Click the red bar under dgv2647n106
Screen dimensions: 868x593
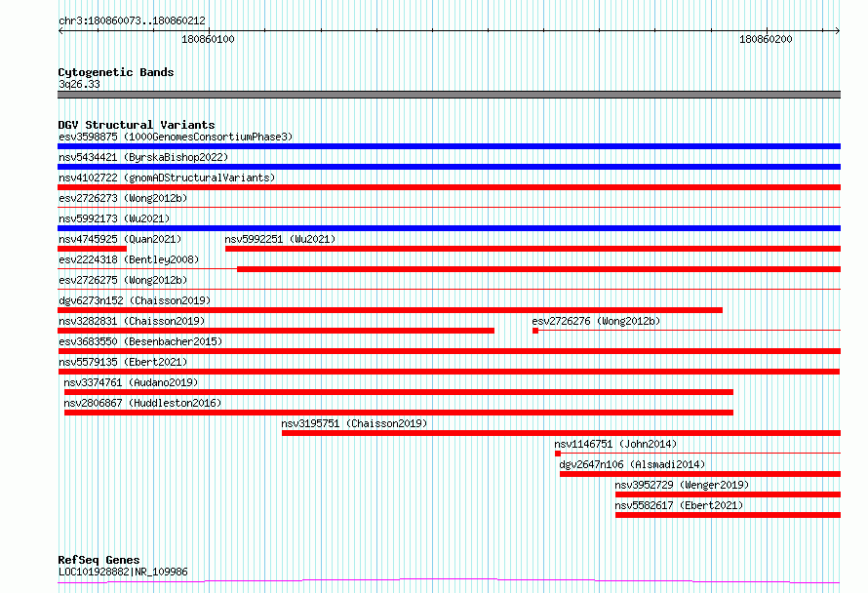pyautogui.click(x=700, y=474)
